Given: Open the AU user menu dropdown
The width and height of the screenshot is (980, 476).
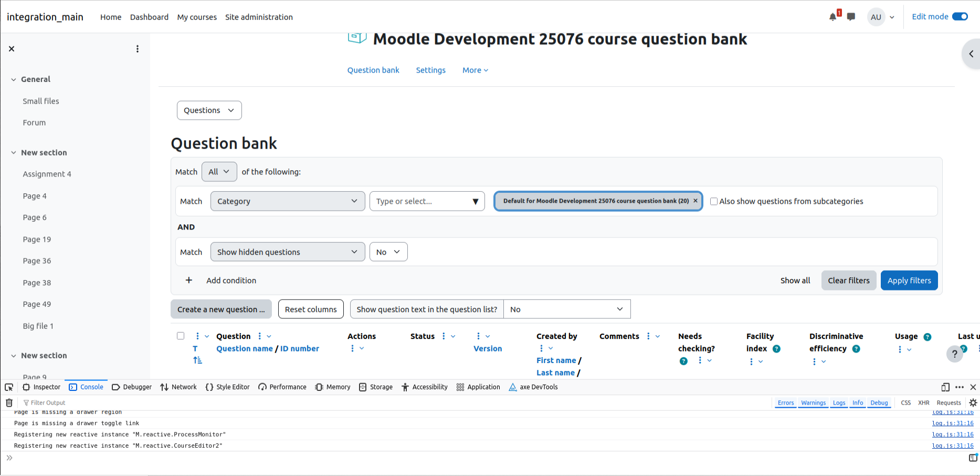Looking at the screenshot, I should (882, 17).
